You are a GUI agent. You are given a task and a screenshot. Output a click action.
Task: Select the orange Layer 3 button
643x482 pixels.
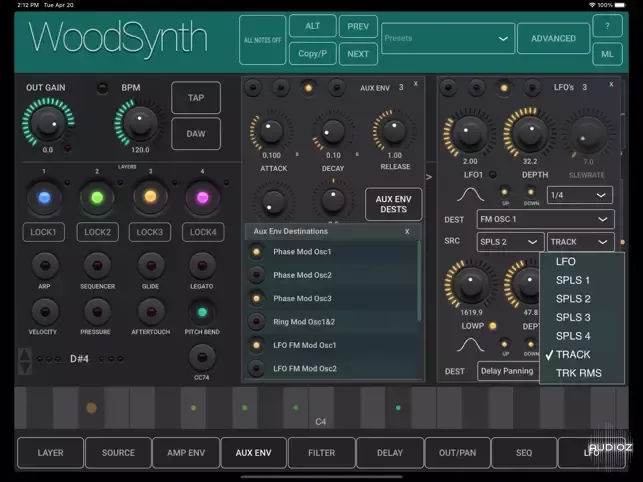(150, 197)
